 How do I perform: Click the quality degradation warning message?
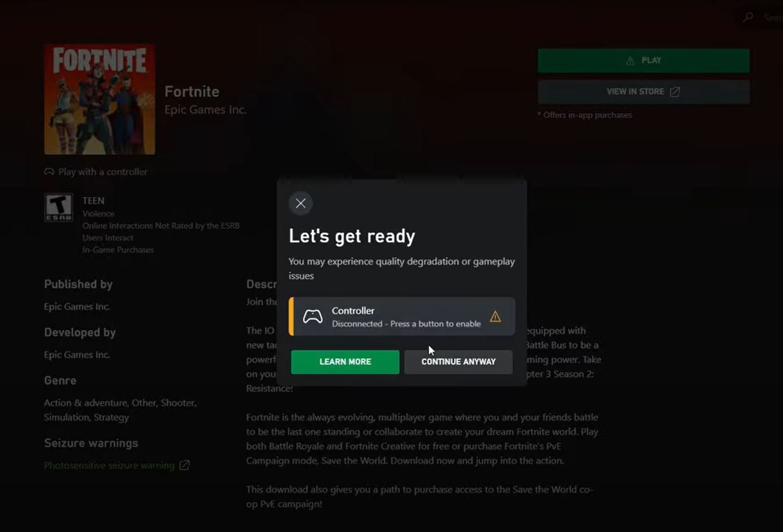pos(401,268)
